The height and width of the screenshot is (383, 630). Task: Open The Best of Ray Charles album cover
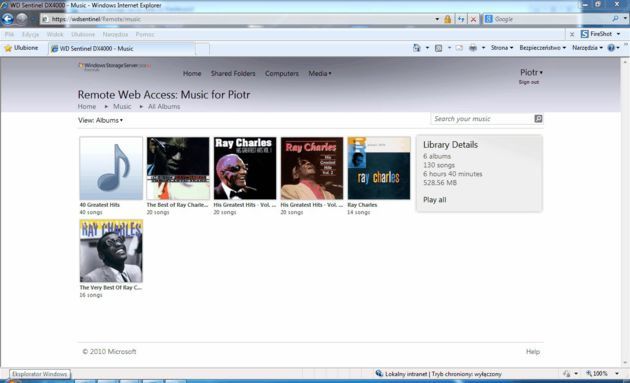(178, 168)
